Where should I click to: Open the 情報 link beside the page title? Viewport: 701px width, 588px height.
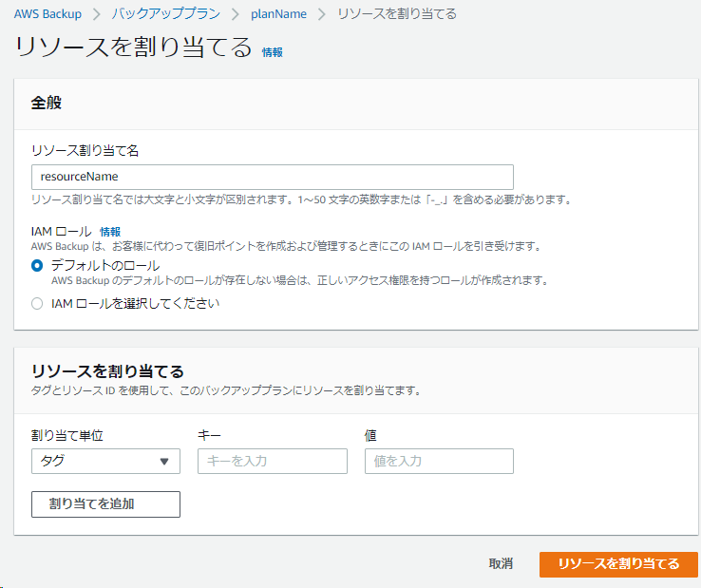point(273,52)
